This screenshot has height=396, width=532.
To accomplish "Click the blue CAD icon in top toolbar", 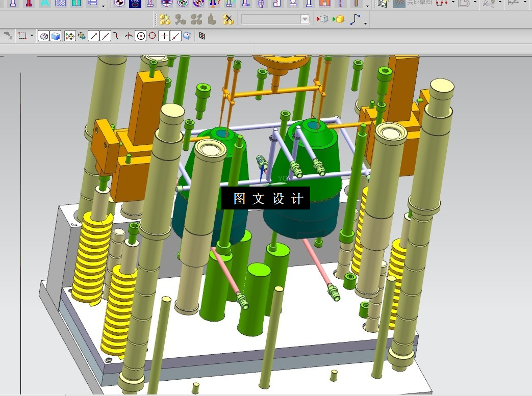I will 135,4.
